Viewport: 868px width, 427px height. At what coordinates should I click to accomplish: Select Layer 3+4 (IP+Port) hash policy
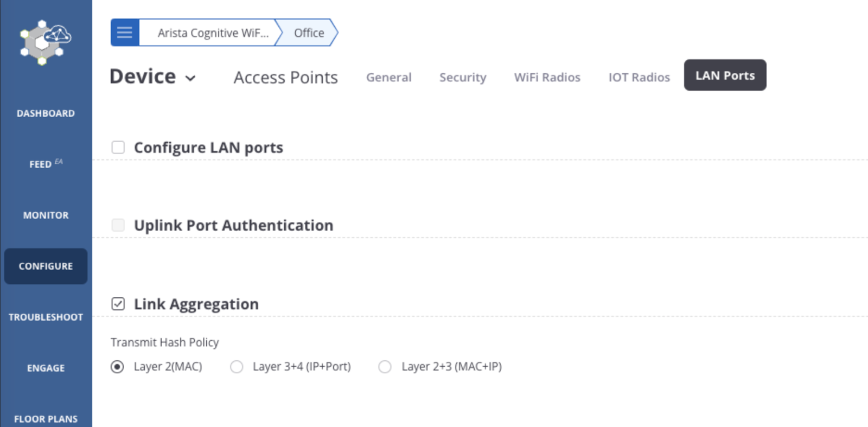[237, 367]
